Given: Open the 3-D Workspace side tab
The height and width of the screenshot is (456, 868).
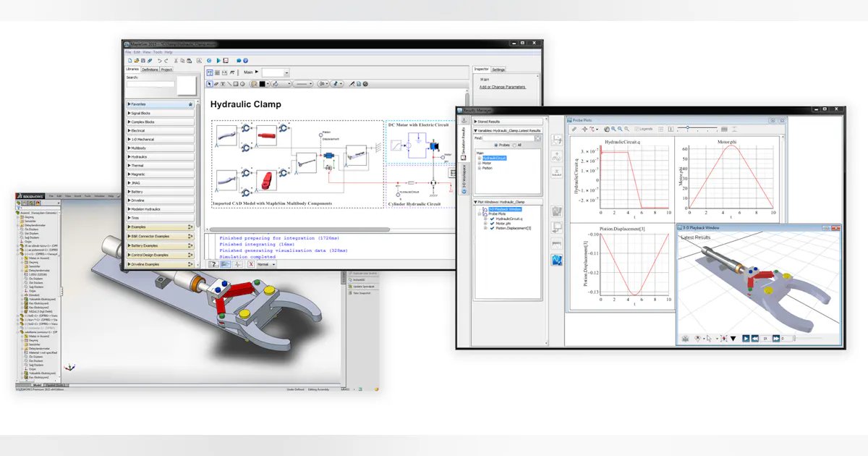Looking at the screenshot, I should tap(464, 177).
